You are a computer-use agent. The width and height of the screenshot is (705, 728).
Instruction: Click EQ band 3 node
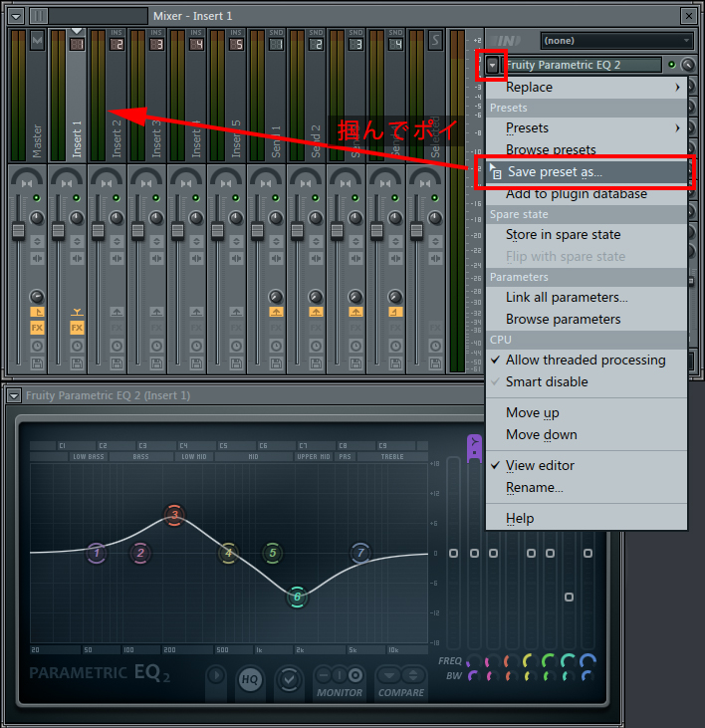pyautogui.click(x=174, y=515)
